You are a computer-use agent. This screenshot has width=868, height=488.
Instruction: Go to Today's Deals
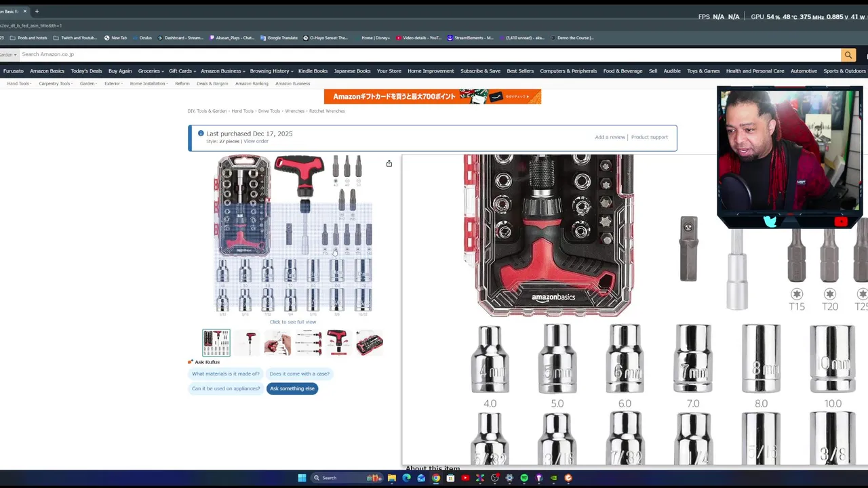point(86,71)
